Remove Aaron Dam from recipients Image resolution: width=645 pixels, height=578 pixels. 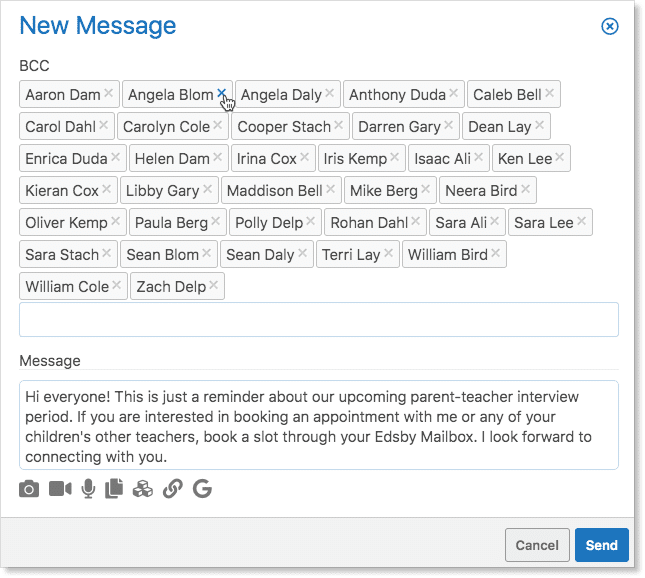(108, 94)
